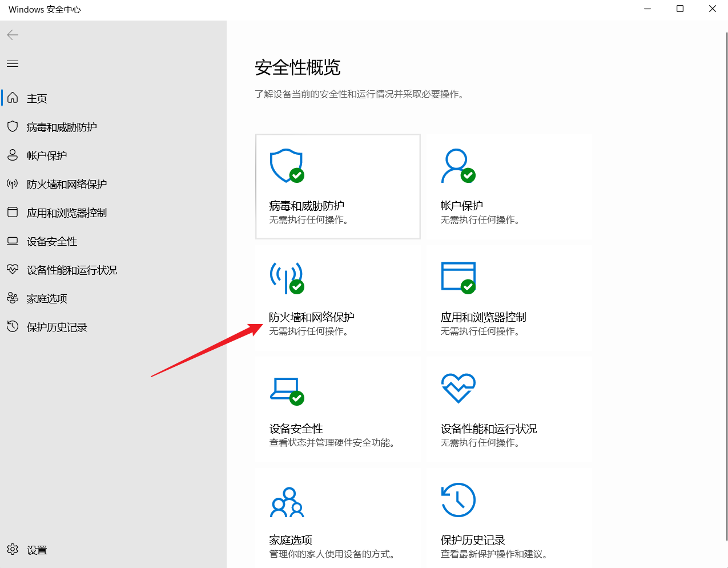
Task: Click the back arrow icon
Action: point(13,35)
